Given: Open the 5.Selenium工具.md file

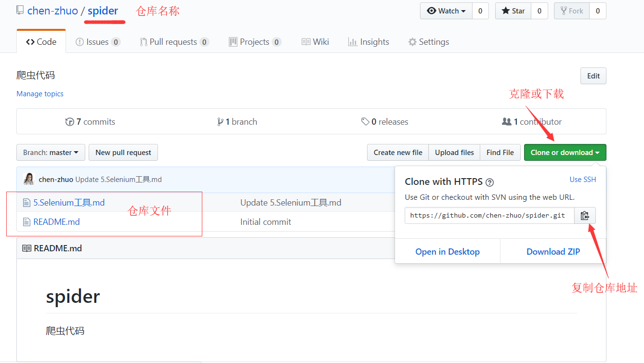Looking at the screenshot, I should (x=69, y=203).
